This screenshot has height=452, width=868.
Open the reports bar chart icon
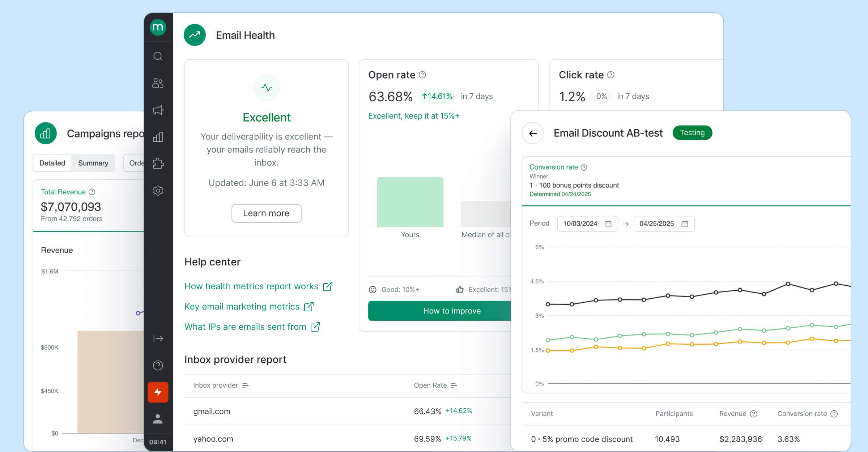click(x=158, y=137)
